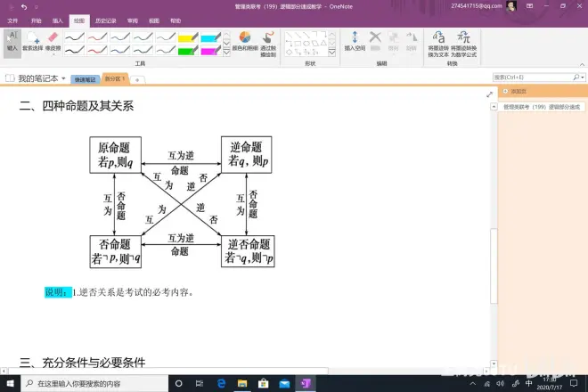Open the 管理类联考 page in list
The height and width of the screenshot is (392, 588).
[x=539, y=107]
